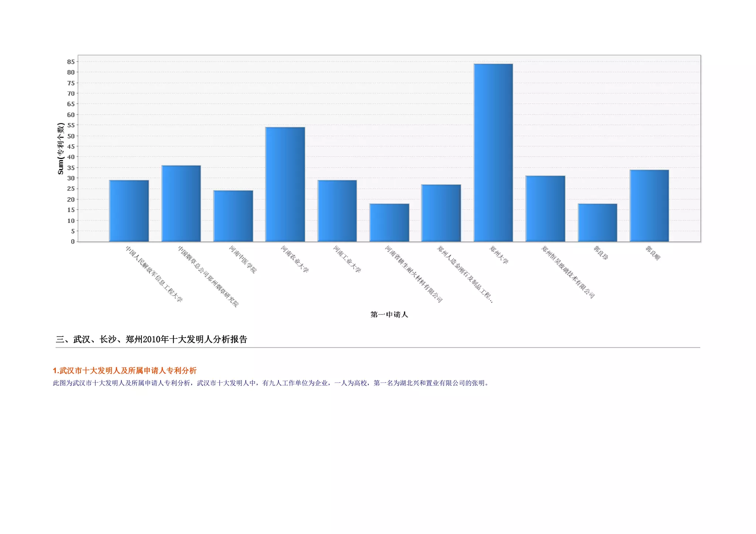Click the x-axis label 河南省耕生耐火材料有限公司

[414, 274]
